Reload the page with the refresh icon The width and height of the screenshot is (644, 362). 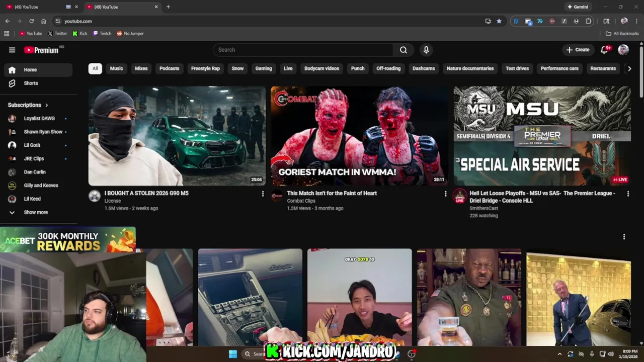pos(31,21)
